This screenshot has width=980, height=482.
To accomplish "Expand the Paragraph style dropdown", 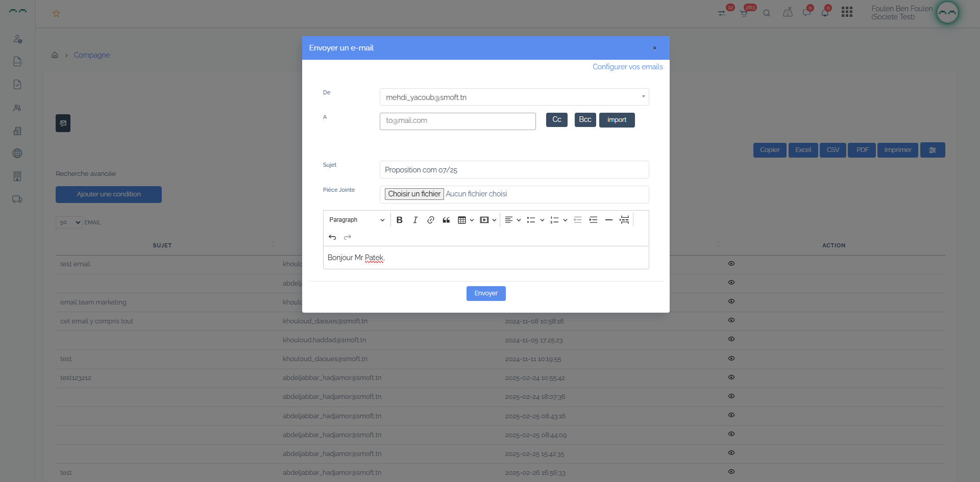I will click(356, 220).
